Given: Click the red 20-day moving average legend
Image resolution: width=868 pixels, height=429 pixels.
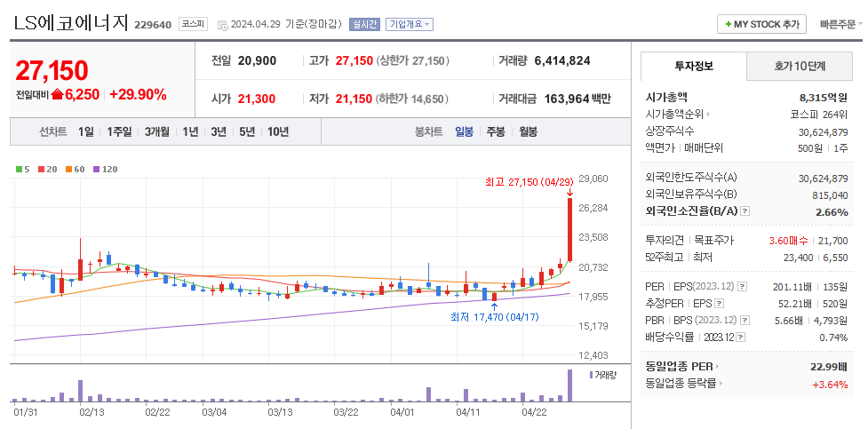Looking at the screenshot, I should pos(47,170).
